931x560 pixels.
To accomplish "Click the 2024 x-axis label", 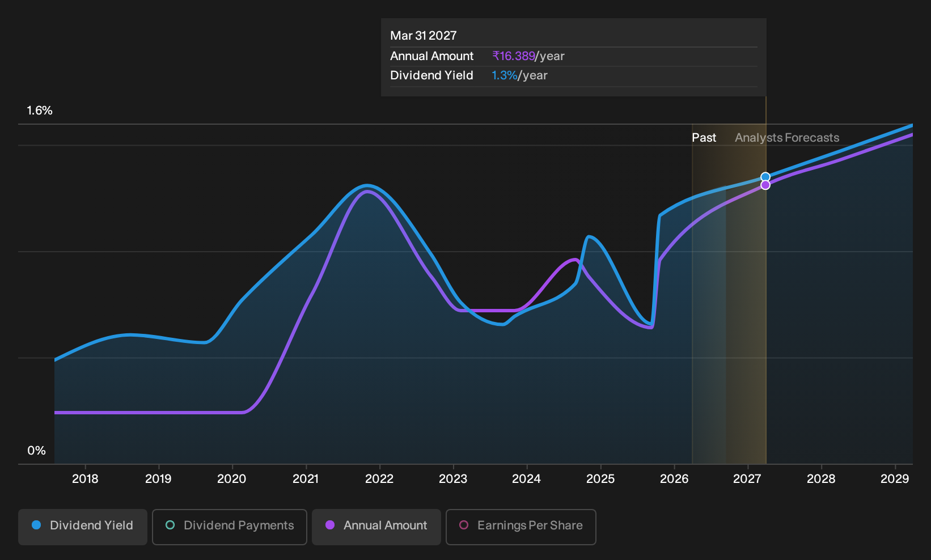I will coord(526,479).
